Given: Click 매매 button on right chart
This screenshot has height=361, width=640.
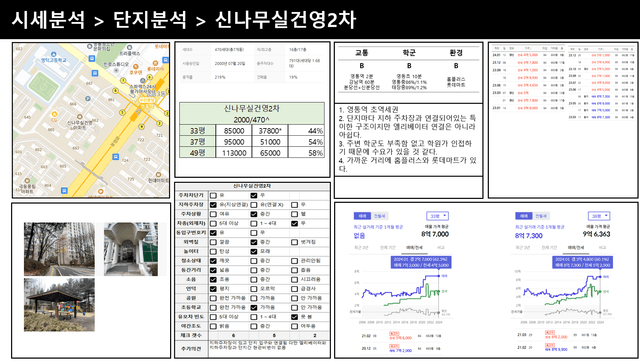Looking at the screenshot, I should point(524,216).
